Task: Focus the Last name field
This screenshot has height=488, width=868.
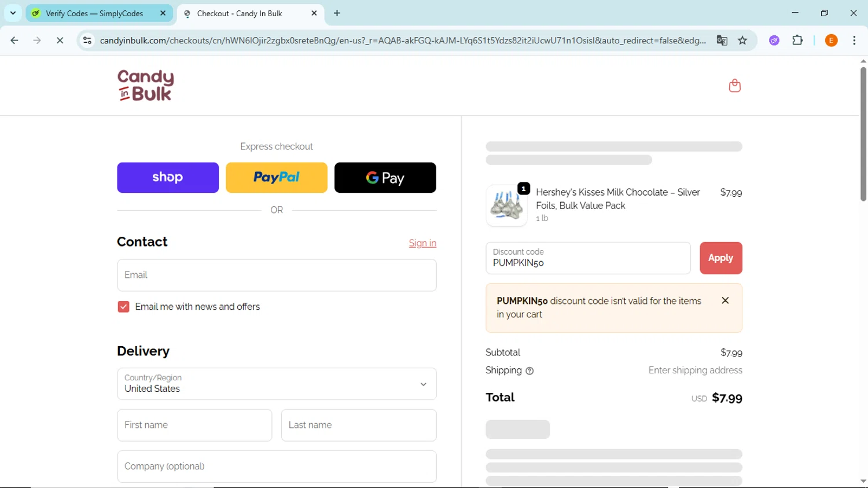Action: click(x=359, y=425)
